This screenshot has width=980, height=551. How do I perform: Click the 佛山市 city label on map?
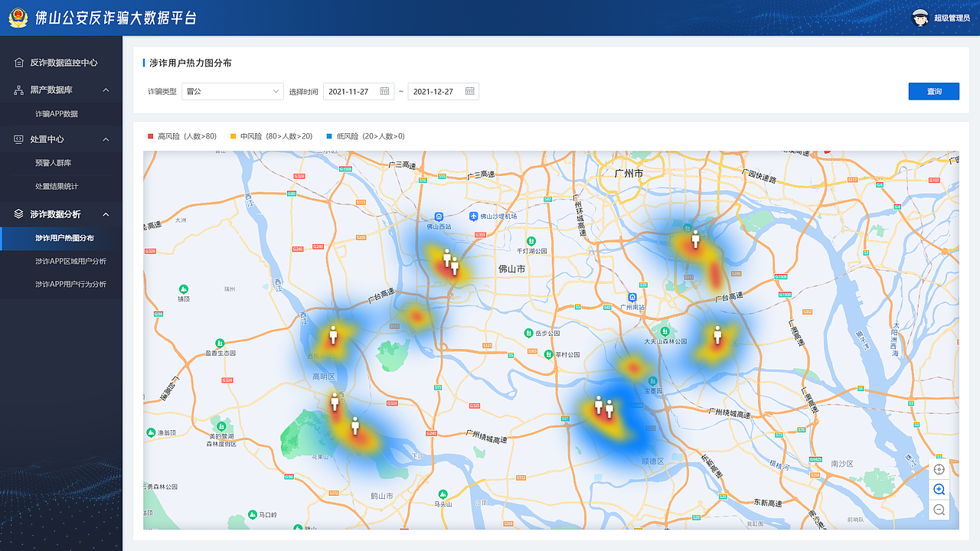(x=511, y=269)
